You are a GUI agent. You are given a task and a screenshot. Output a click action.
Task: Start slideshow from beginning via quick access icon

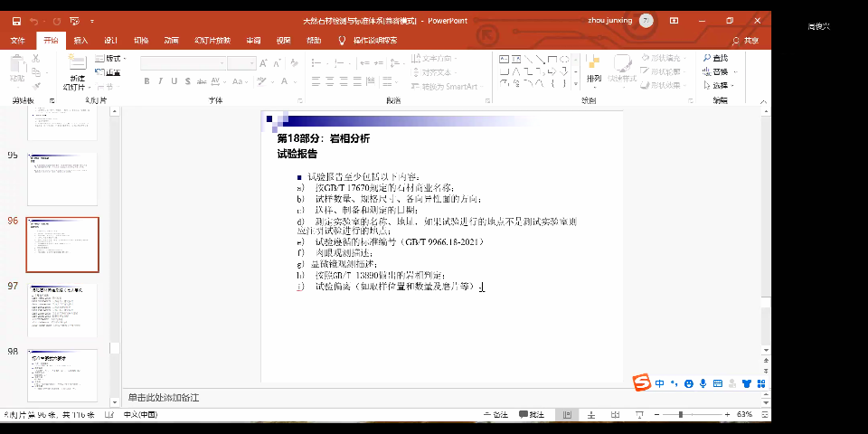(x=75, y=21)
